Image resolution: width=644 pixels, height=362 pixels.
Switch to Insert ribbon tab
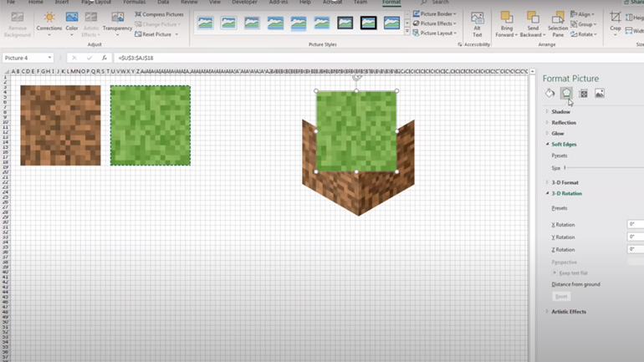coord(62,2)
